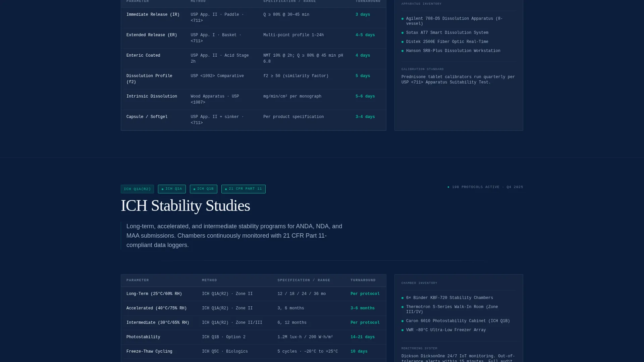This screenshot has height=362, width=644.
Task: Select the Immediate Release (IR) row label
Action: pyautogui.click(x=153, y=15)
